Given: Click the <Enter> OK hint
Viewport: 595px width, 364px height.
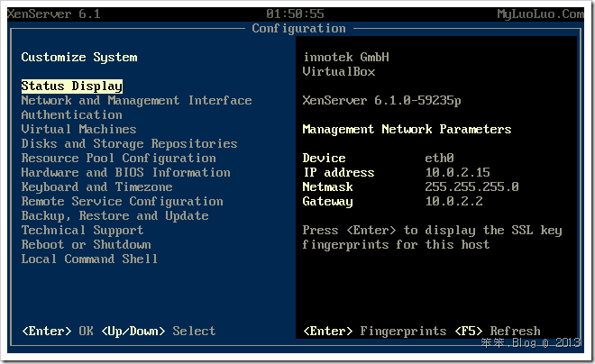Looking at the screenshot, I should tap(58, 331).
